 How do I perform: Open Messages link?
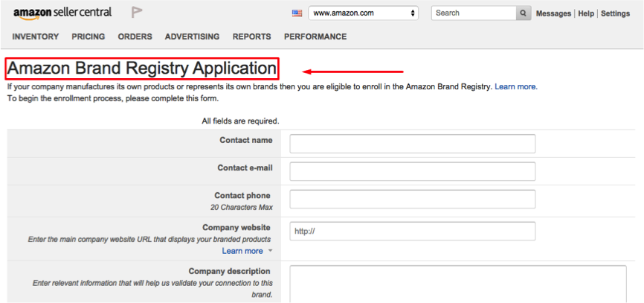pyautogui.click(x=553, y=13)
